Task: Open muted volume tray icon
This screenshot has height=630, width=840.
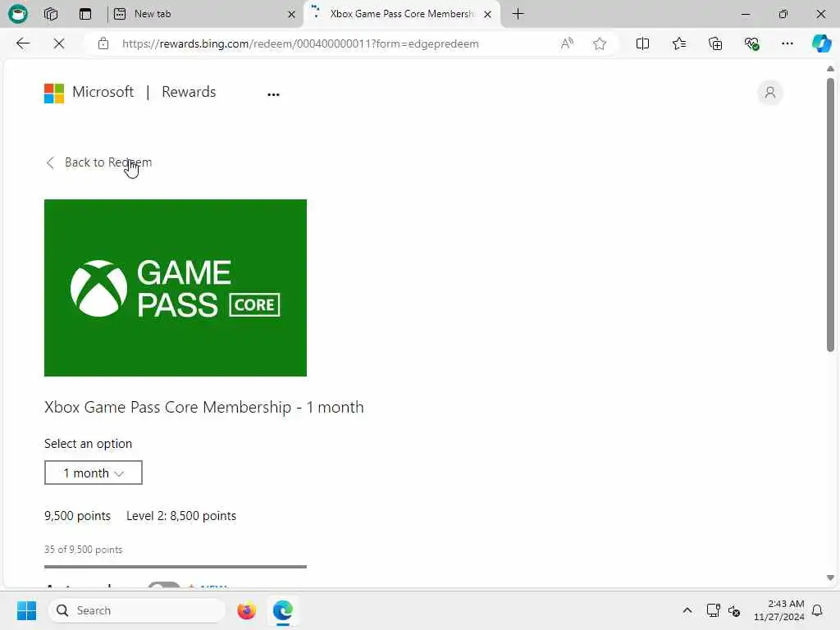Action: pyautogui.click(x=734, y=610)
